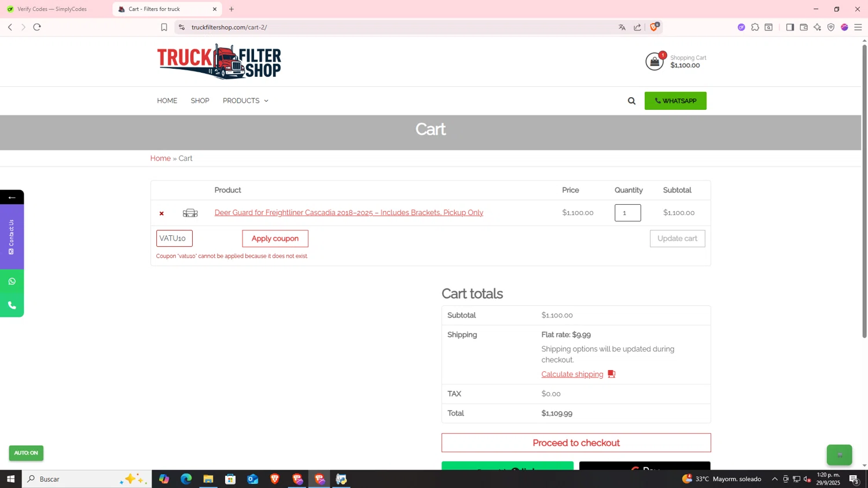Click the phone call side icon
868x488 pixels.
(x=12, y=305)
